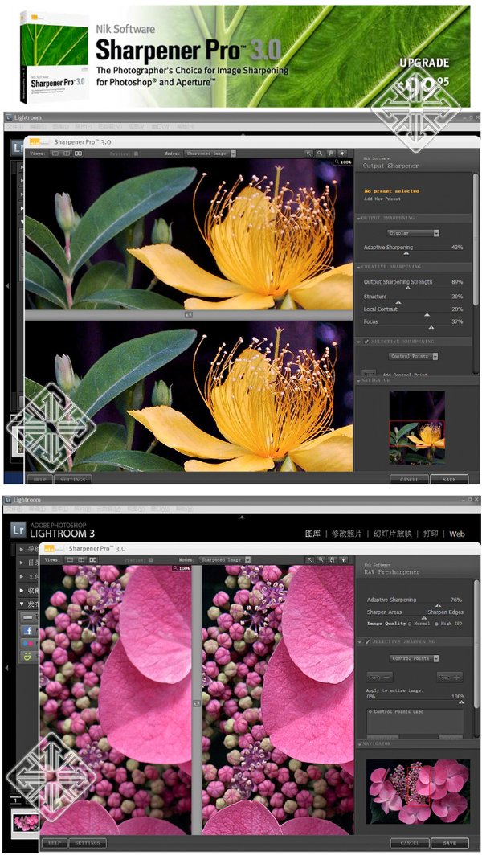Toggle Selective Sharpening checkbox in Output Sharpener
482x868 pixels.
pyautogui.click(x=366, y=342)
